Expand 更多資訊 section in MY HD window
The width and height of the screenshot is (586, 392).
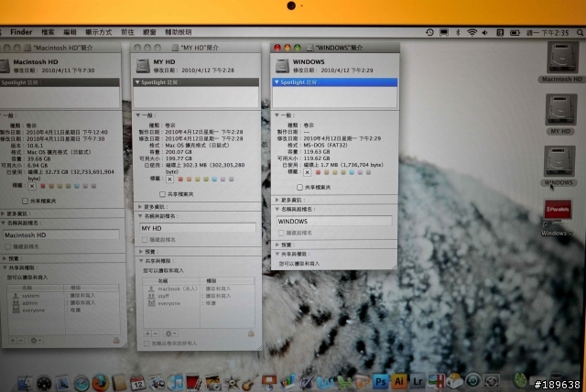tap(140, 207)
